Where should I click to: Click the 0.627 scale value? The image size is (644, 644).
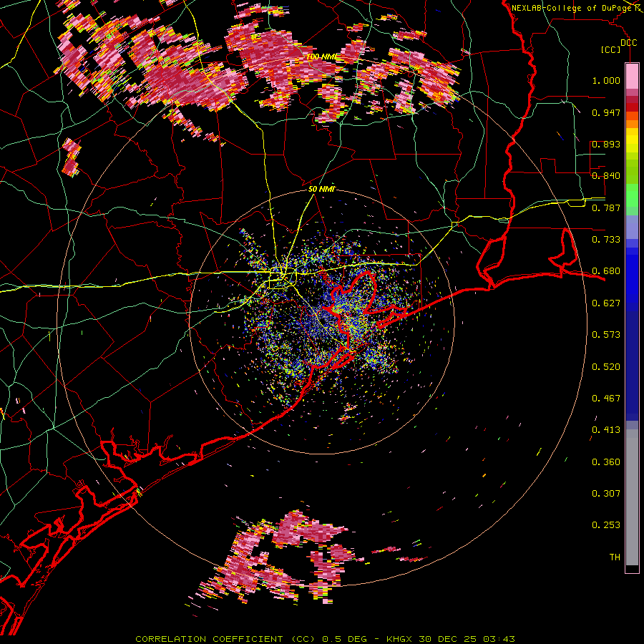point(606,303)
